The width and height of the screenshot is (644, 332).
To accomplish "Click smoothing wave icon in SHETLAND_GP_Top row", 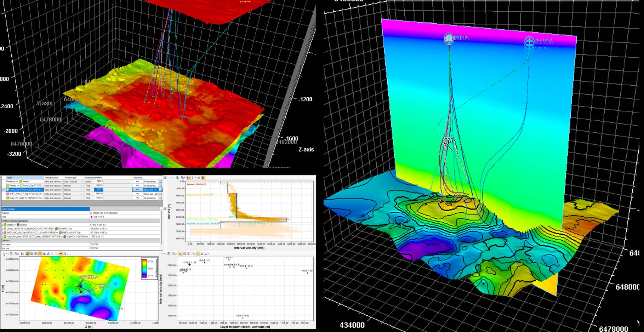I will pos(138,194).
